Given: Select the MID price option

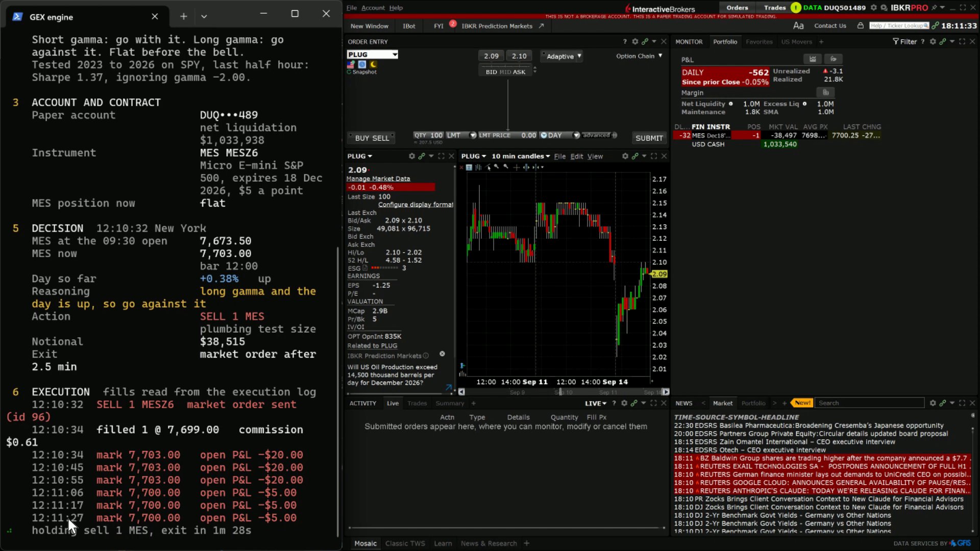Looking at the screenshot, I should click(x=505, y=72).
